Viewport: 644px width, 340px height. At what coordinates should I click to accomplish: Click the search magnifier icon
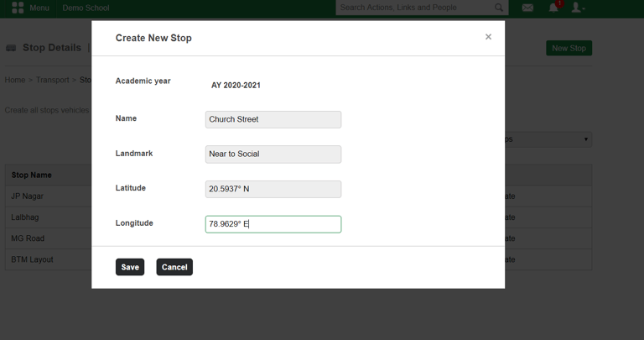point(499,8)
